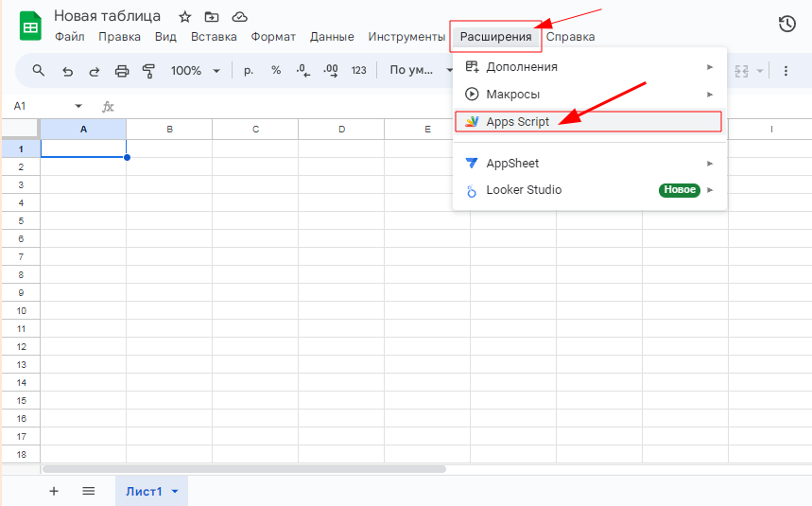
Task: Open the Google Sheets home icon
Action: pos(30,26)
